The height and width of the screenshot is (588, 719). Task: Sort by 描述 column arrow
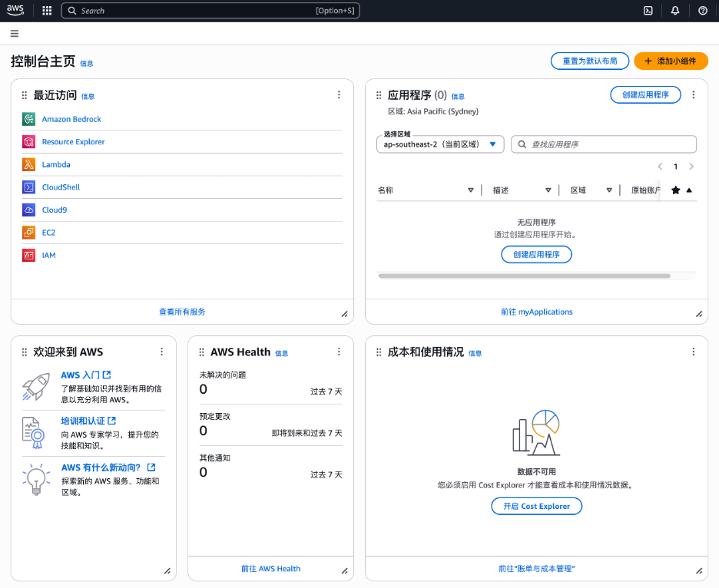coord(548,190)
